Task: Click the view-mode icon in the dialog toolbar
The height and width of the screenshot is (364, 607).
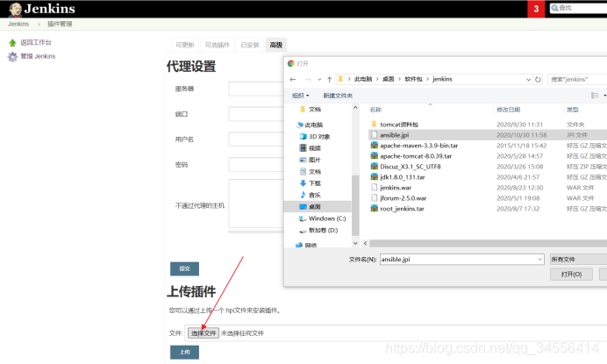Action: pyautogui.click(x=595, y=96)
